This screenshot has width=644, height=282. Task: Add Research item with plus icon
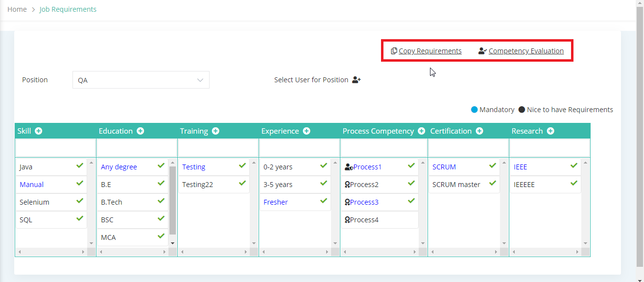pyautogui.click(x=550, y=131)
